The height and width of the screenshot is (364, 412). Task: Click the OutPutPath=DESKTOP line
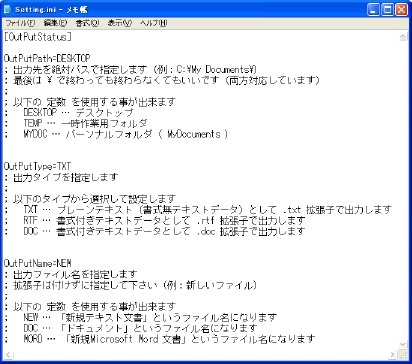[x=47, y=58]
